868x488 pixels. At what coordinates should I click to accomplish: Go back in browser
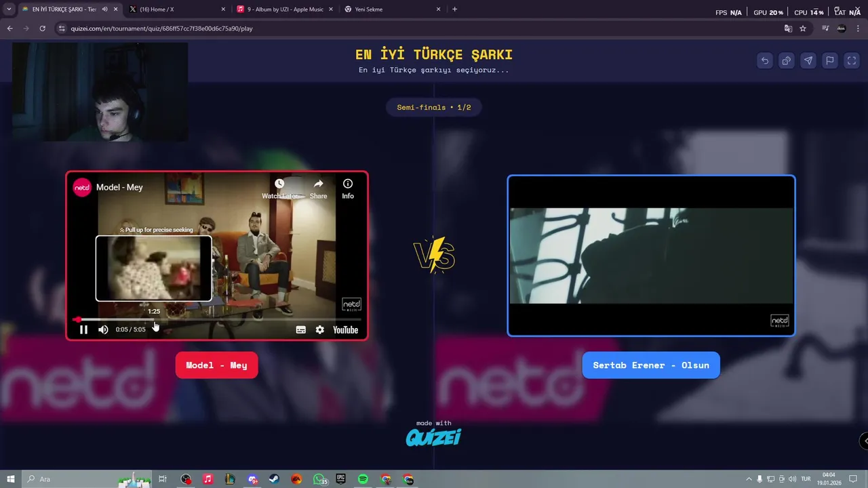point(9,28)
